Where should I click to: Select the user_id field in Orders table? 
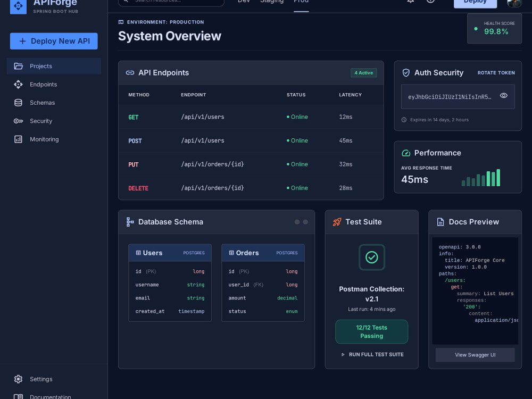(x=263, y=285)
